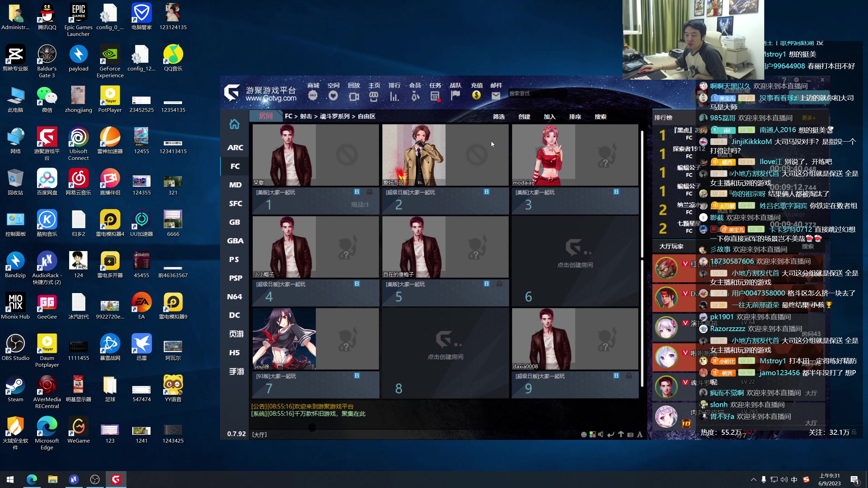
Task: Join empty seat in room 7
Action: point(347,339)
